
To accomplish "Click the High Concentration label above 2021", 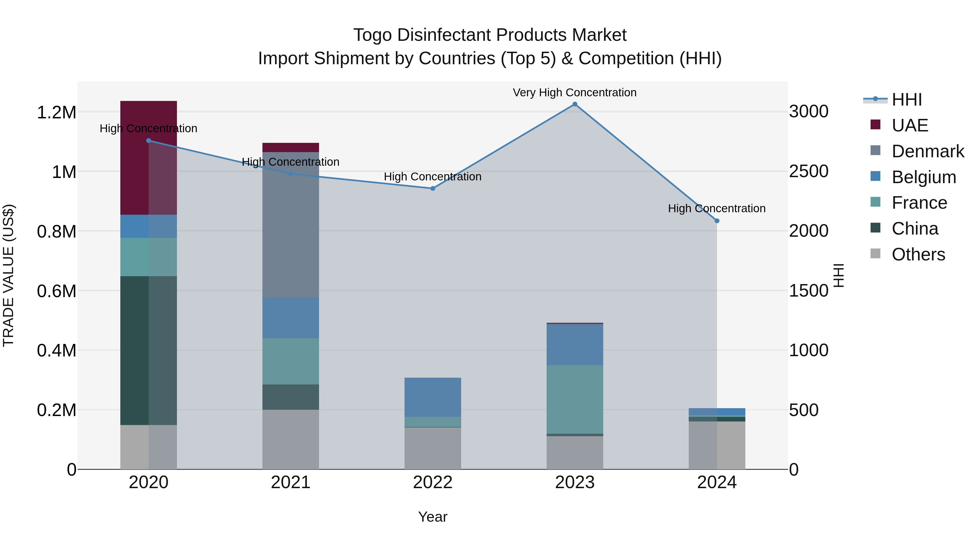I will [x=291, y=162].
